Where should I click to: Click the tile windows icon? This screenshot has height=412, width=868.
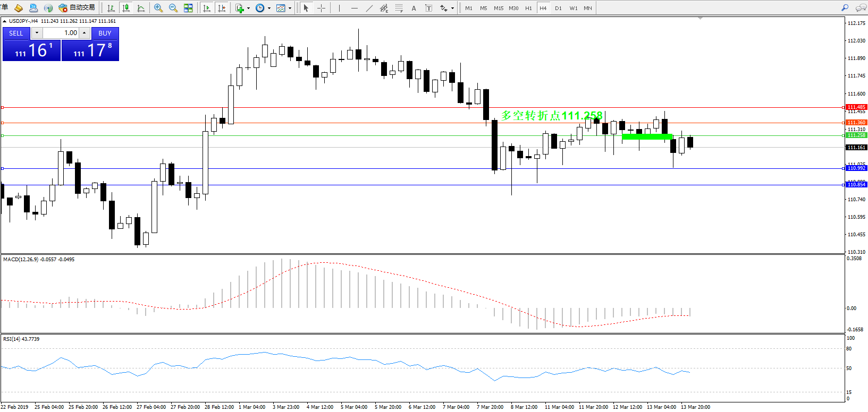[x=188, y=8]
